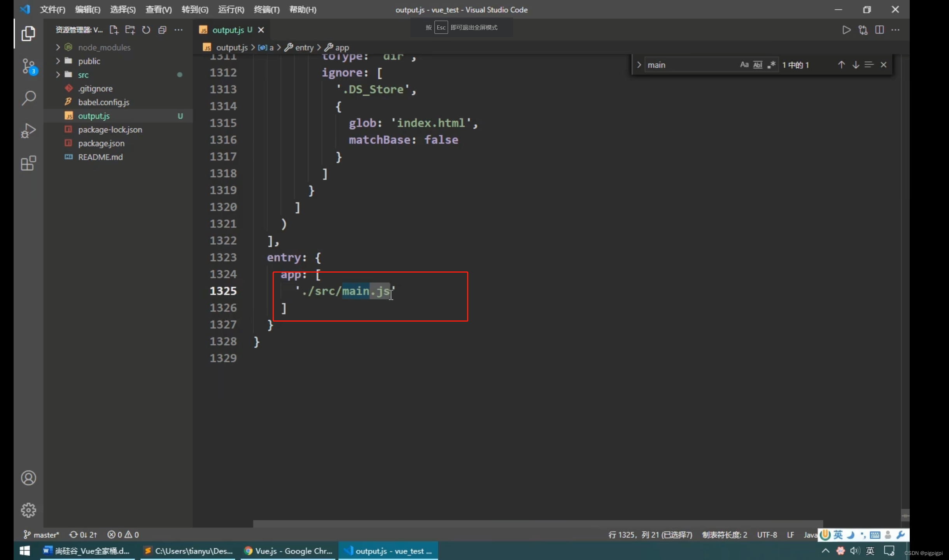Run the code with play icon
The image size is (949, 560).
[x=846, y=30]
